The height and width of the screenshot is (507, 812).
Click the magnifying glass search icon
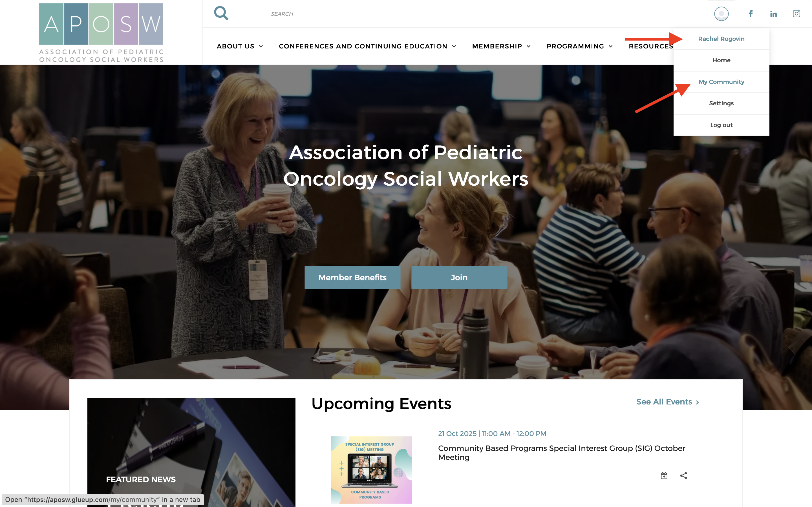pos(221,14)
